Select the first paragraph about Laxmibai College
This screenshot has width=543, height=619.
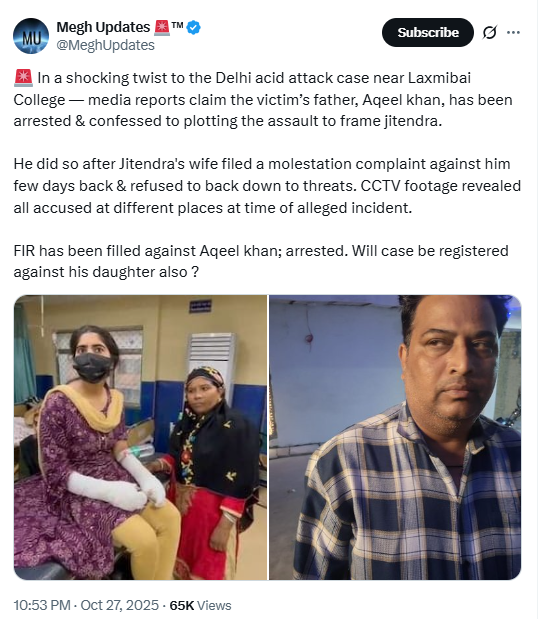point(264,99)
